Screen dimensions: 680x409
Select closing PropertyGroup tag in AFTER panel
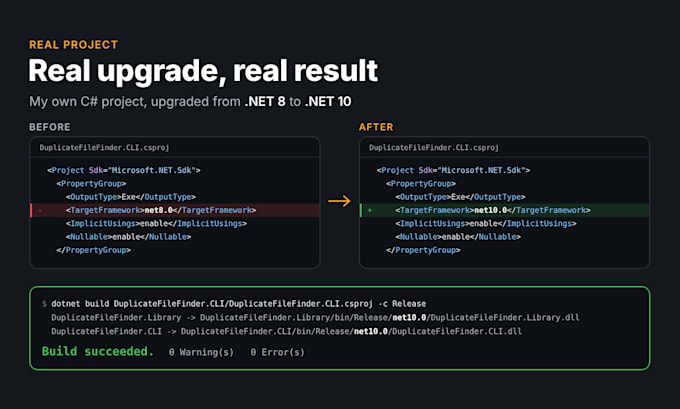click(x=423, y=250)
